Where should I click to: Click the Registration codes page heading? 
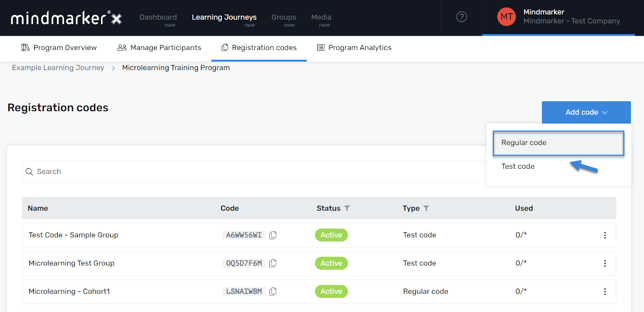coord(58,108)
